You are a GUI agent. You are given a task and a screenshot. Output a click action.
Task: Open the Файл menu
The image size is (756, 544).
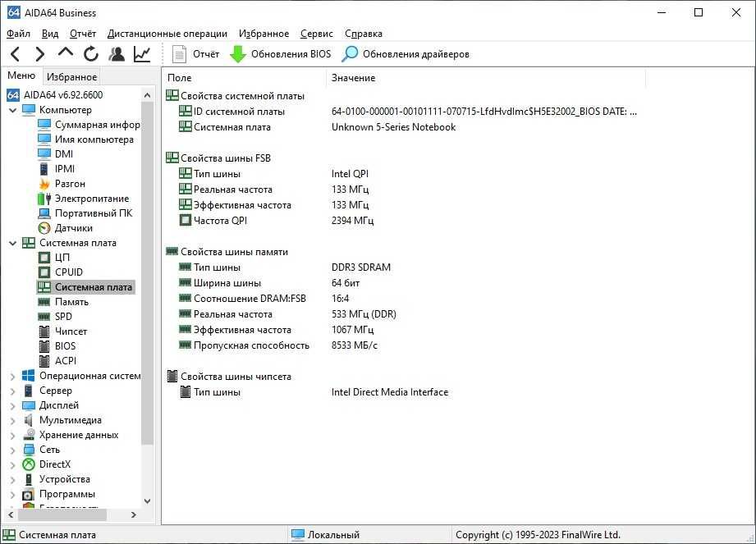(18, 34)
